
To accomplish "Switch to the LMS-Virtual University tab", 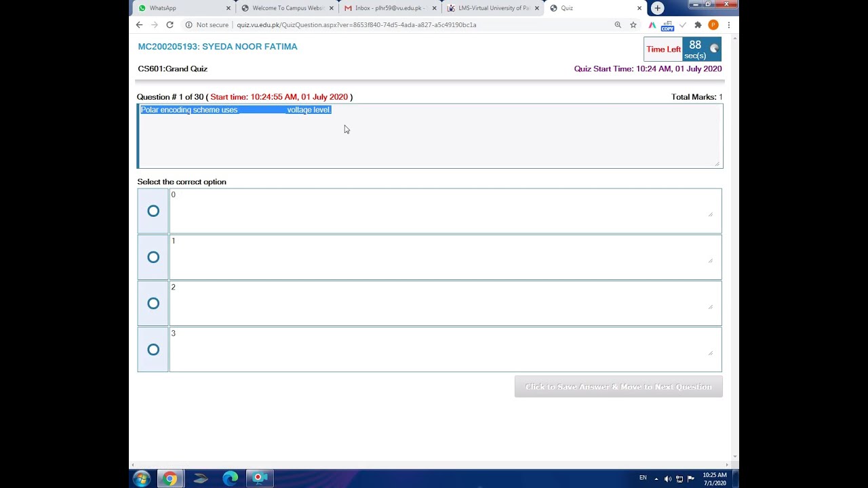I will coord(492,8).
